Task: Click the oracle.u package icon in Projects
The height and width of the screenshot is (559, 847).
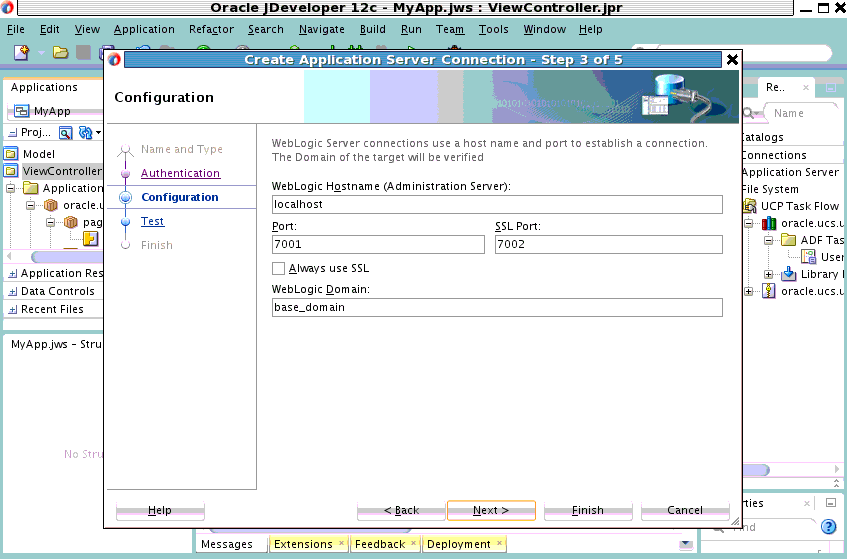Action: point(51,205)
